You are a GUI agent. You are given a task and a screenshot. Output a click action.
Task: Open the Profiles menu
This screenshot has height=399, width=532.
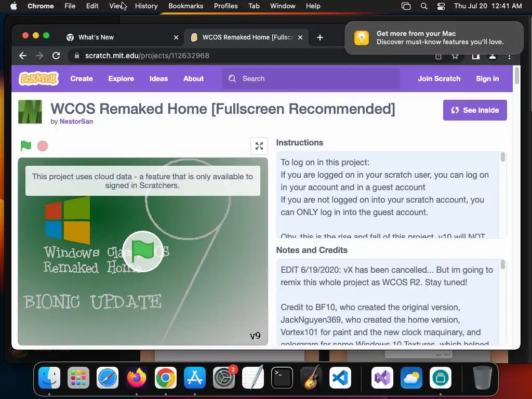[x=225, y=6]
